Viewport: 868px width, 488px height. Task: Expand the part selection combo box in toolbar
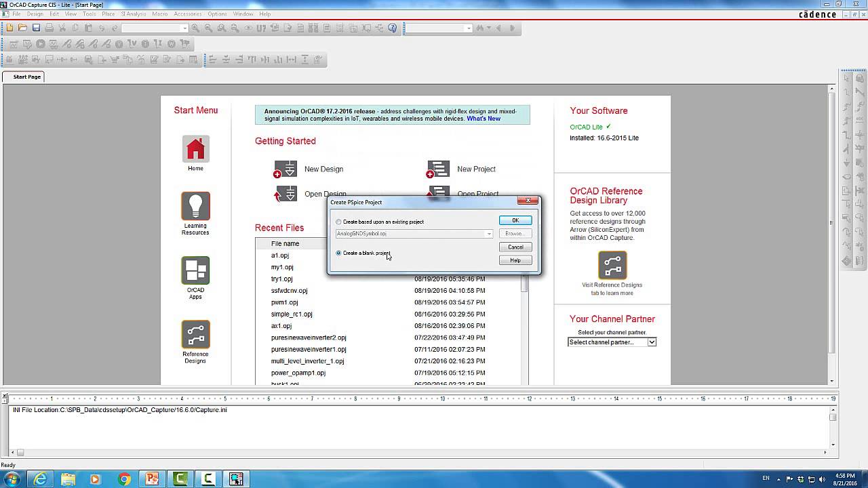184,28
